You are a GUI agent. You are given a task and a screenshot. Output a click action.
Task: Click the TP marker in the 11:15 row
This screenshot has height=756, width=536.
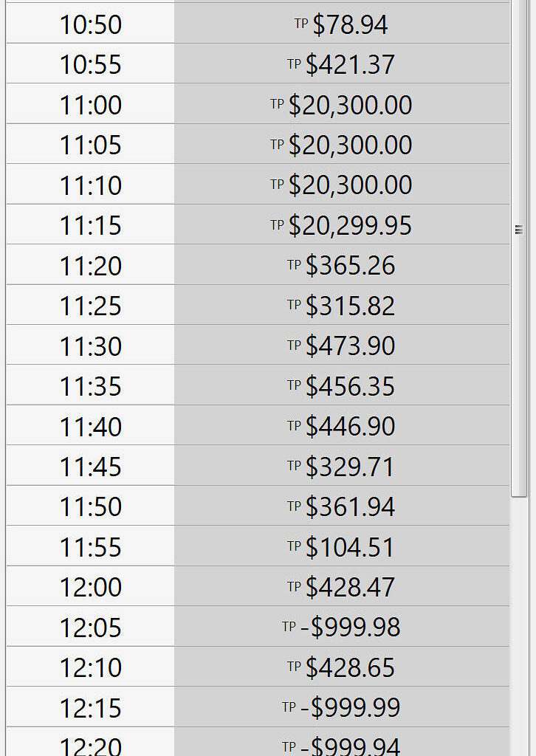[x=277, y=224]
